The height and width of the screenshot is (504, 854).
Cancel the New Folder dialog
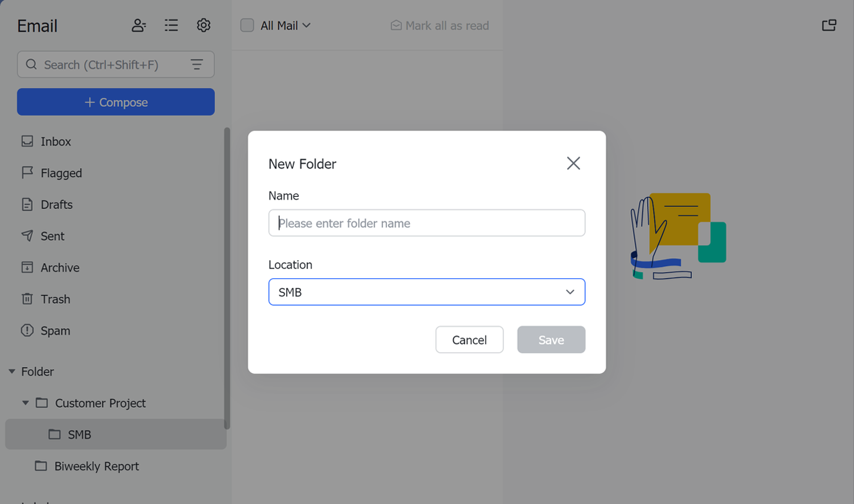pyautogui.click(x=469, y=339)
